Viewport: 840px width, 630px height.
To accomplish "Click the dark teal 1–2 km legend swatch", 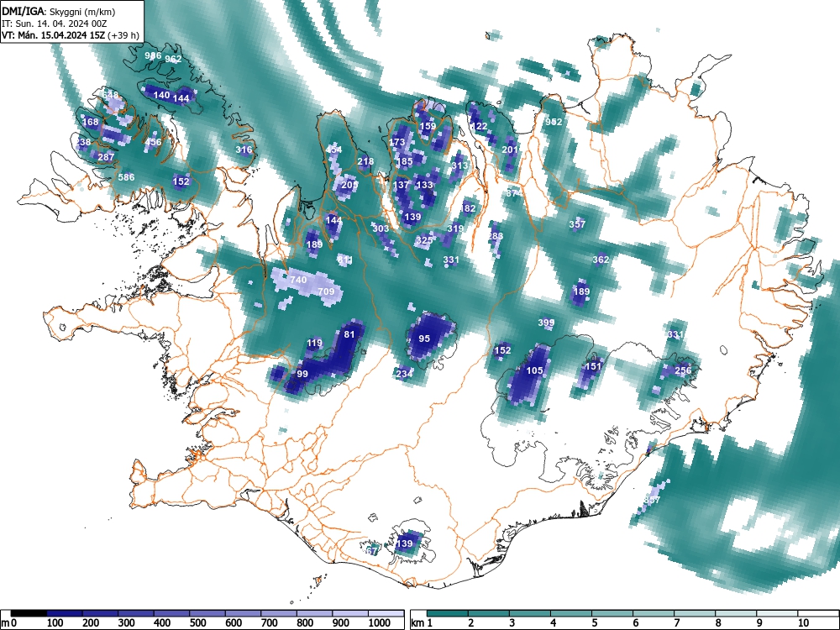I will tap(448, 613).
